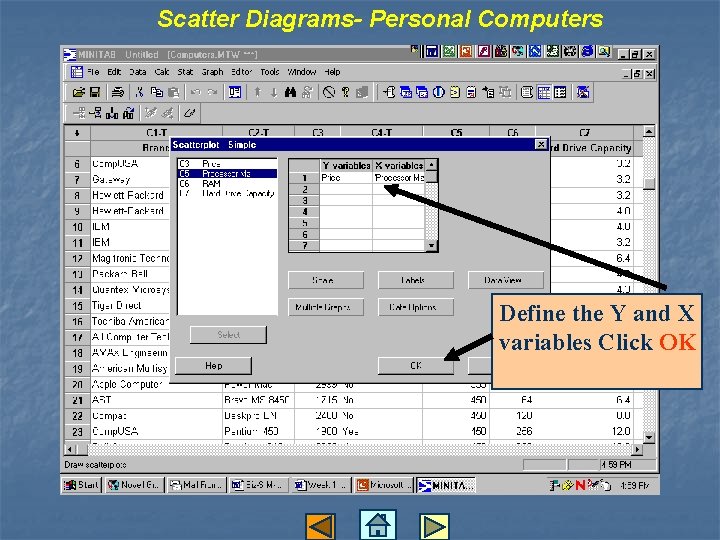The height and width of the screenshot is (540, 720).
Task: Select C3 Price in the variable list
Action: click(227, 163)
